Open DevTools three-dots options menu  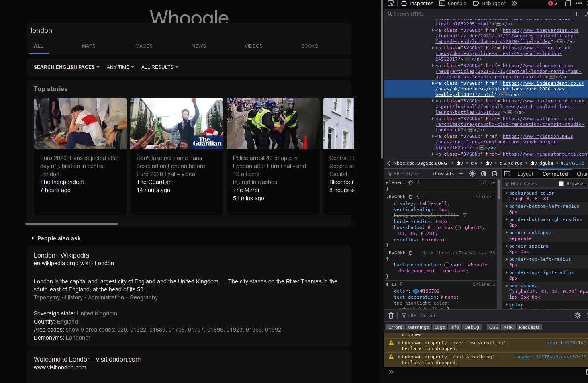click(579, 4)
